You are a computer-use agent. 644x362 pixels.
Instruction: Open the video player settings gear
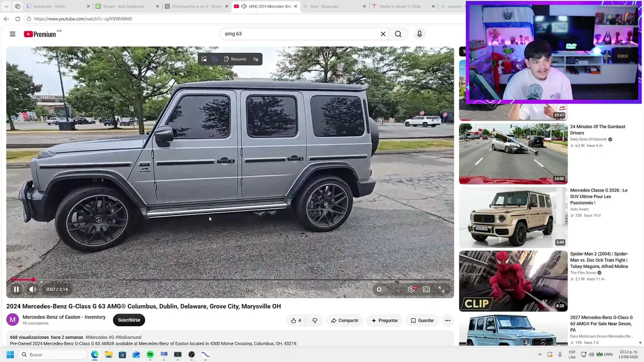(x=412, y=289)
